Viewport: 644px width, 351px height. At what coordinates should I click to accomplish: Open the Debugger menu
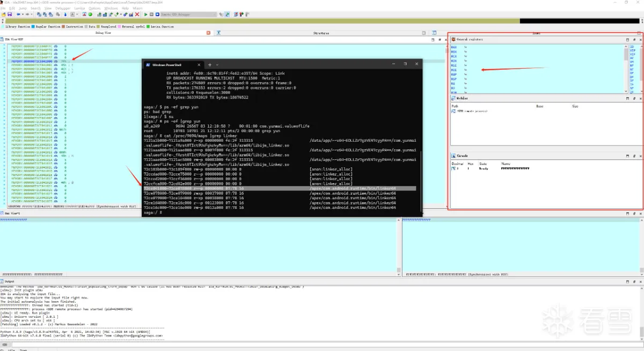pyautogui.click(x=63, y=9)
